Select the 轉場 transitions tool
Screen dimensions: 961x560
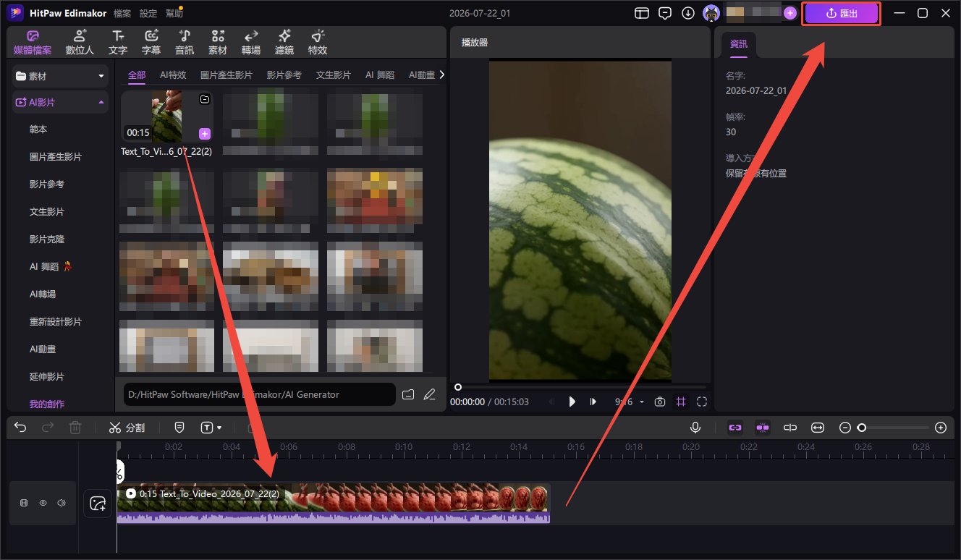(x=251, y=42)
